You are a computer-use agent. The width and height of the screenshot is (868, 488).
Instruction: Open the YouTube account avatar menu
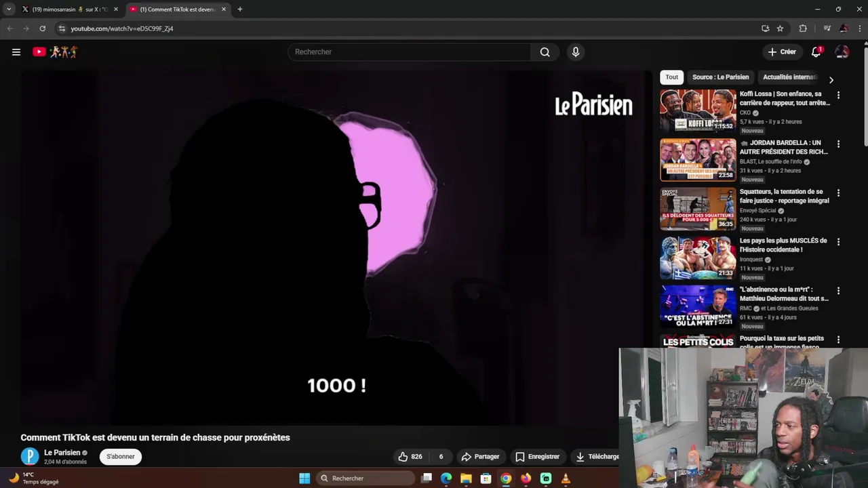coord(842,52)
